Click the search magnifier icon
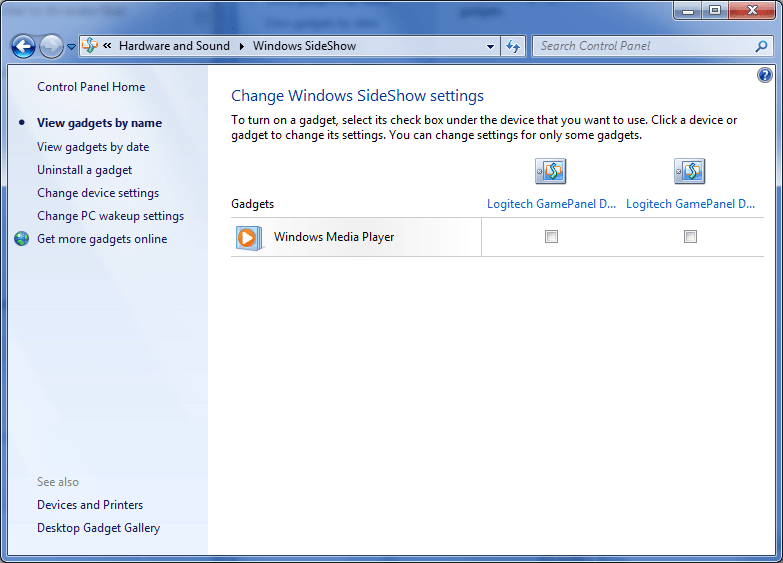The image size is (783, 563). [x=761, y=46]
